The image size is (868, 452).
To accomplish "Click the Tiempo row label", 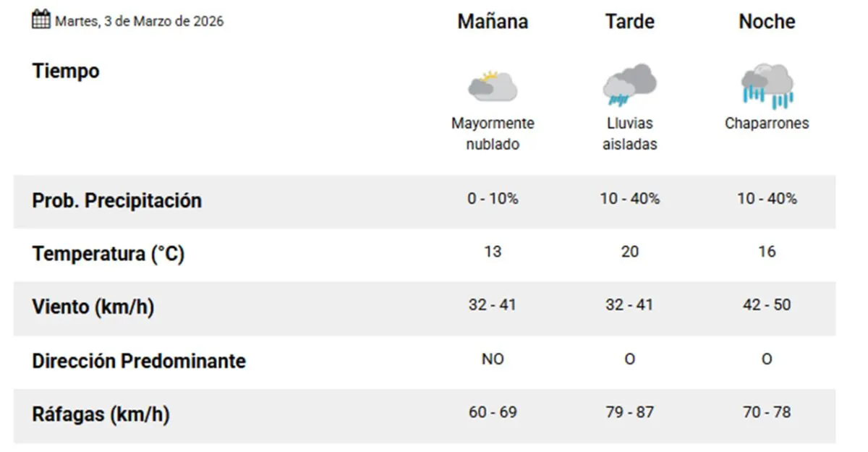I will click(66, 71).
